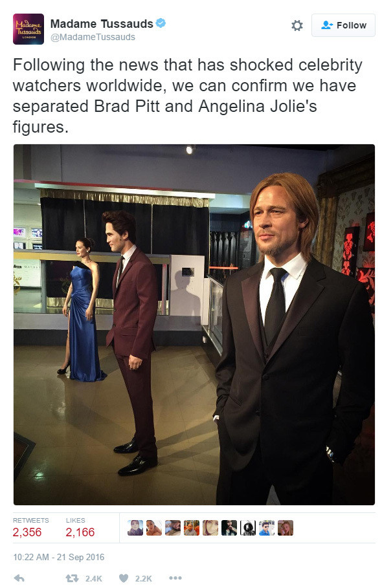
Task: Open the Madame Tussauds display name
Action: pos(102,24)
